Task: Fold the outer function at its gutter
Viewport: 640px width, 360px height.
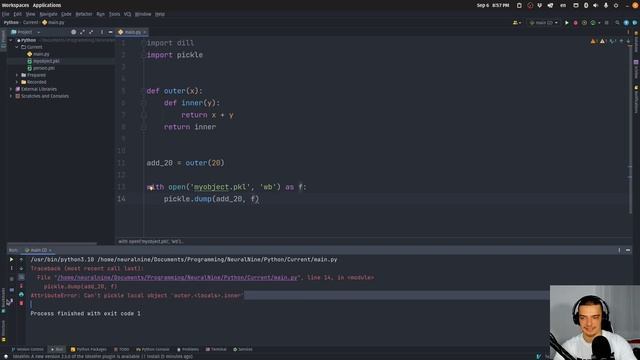Action: click(144, 91)
